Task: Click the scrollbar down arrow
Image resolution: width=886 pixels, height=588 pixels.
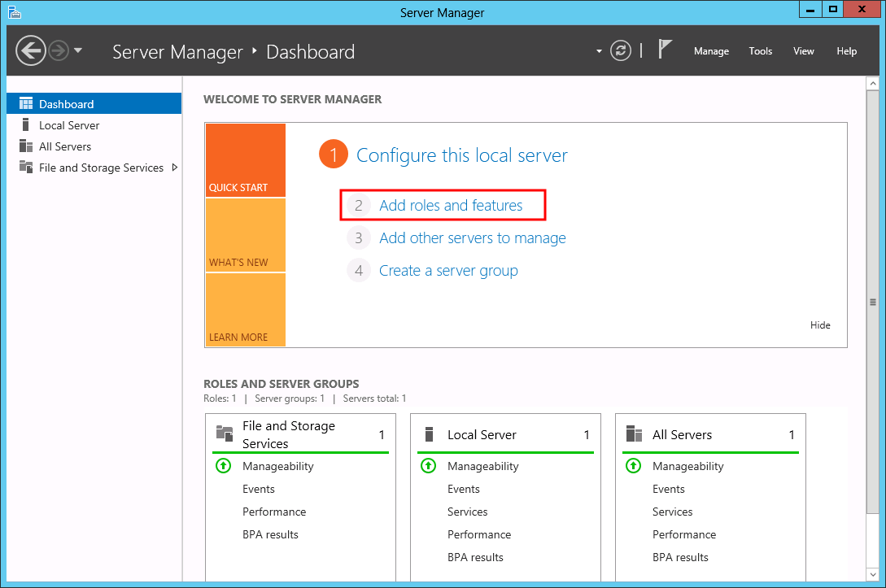Action: pyautogui.click(x=872, y=574)
